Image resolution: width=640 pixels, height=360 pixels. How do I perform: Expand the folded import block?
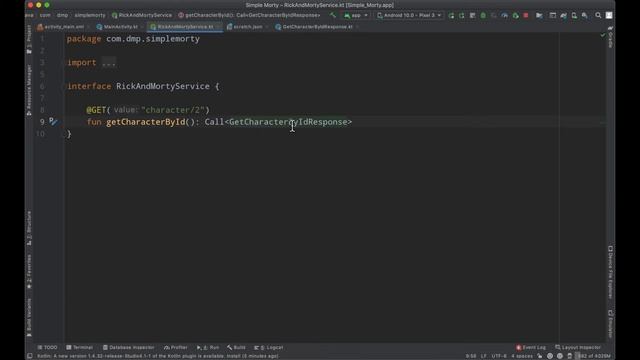(x=109, y=62)
